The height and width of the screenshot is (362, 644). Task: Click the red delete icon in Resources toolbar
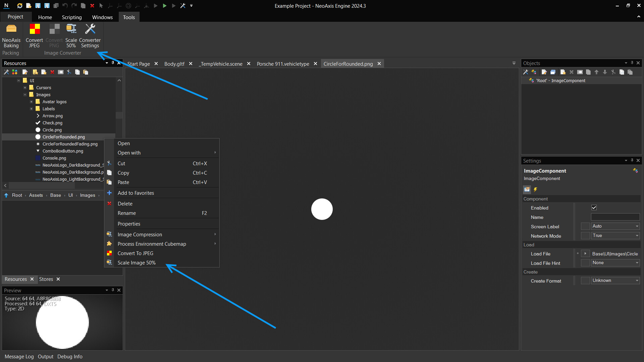click(x=52, y=72)
